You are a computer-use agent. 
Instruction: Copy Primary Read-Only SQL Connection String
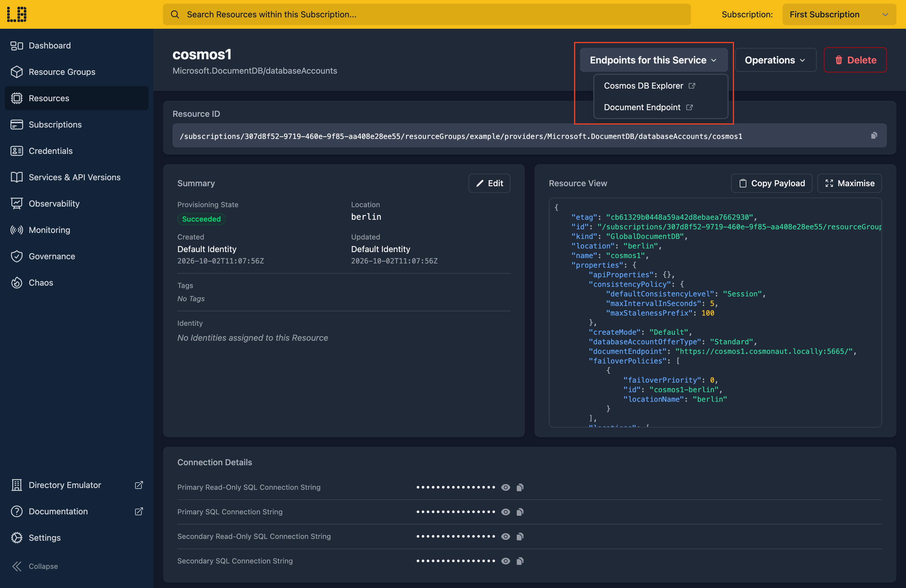click(520, 487)
